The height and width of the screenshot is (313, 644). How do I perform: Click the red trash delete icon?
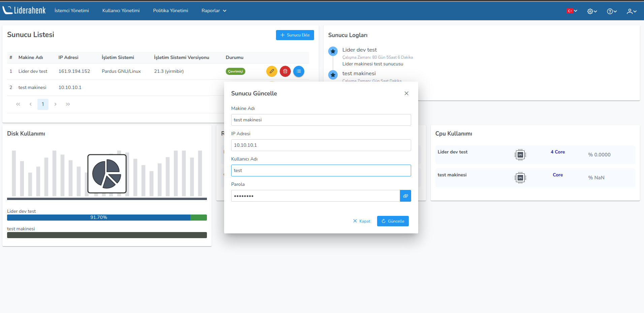click(285, 71)
